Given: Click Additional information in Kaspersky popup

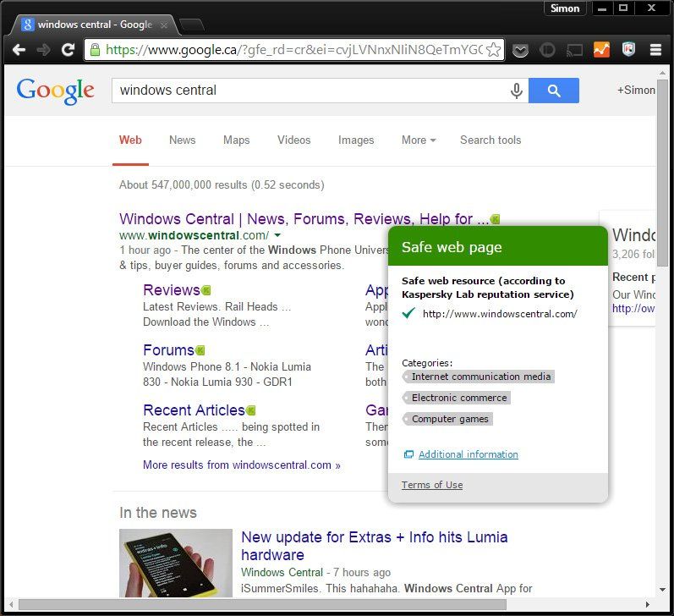Looking at the screenshot, I should pos(469,454).
